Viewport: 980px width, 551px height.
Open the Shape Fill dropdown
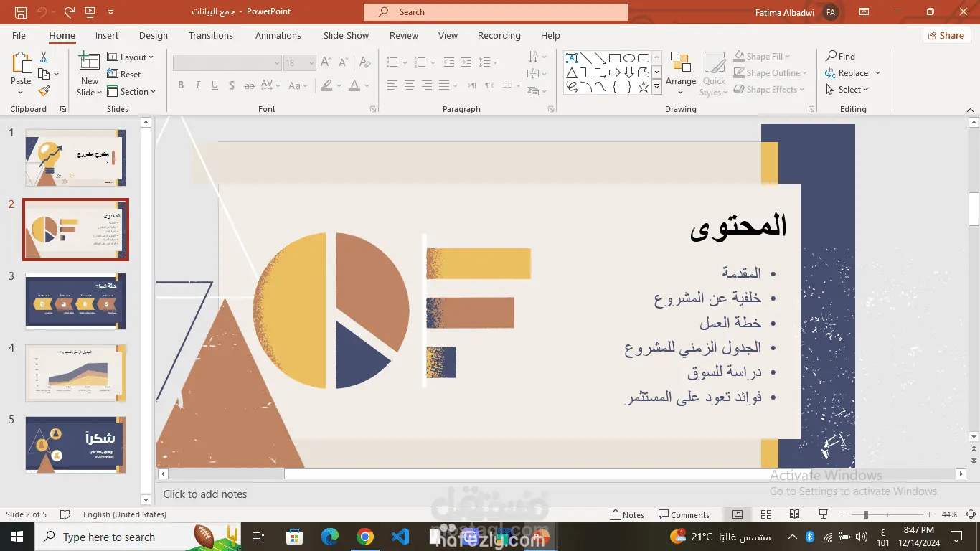tap(762, 57)
